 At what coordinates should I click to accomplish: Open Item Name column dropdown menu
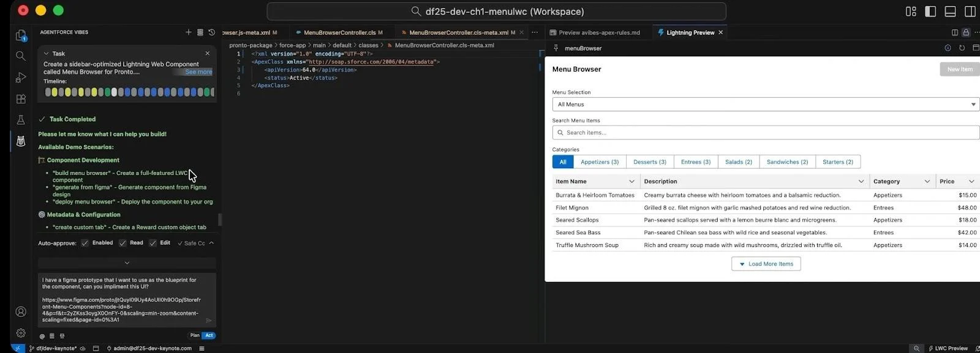pos(631,182)
